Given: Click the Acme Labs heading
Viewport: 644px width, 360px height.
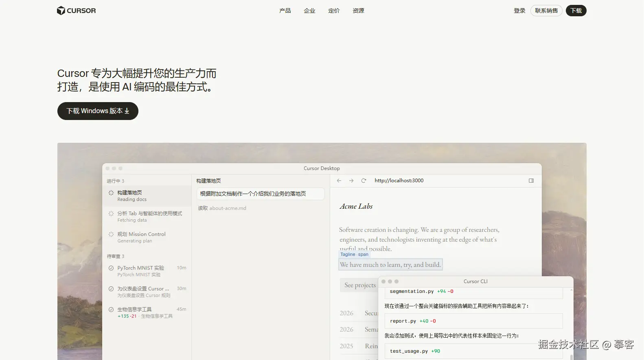Looking at the screenshot, I should coord(356,206).
